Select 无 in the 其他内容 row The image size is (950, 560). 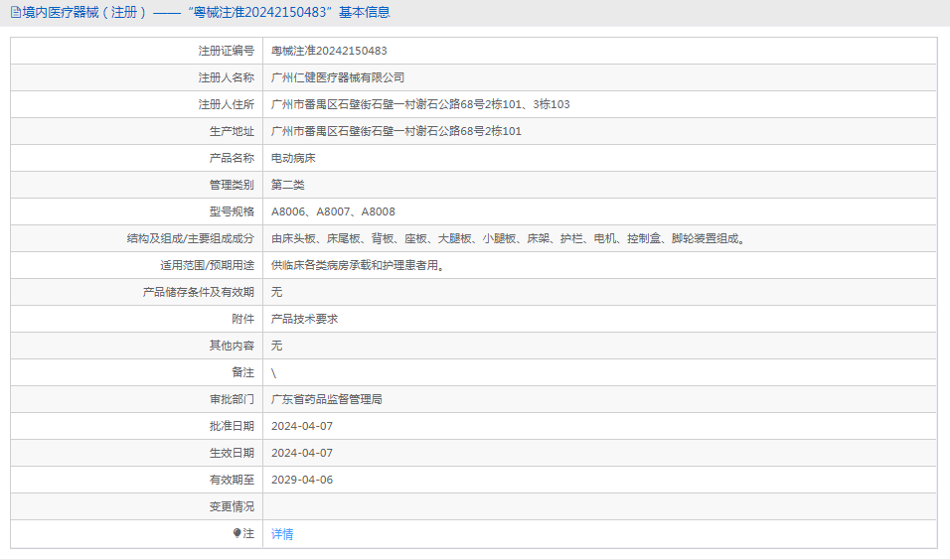[277, 346]
